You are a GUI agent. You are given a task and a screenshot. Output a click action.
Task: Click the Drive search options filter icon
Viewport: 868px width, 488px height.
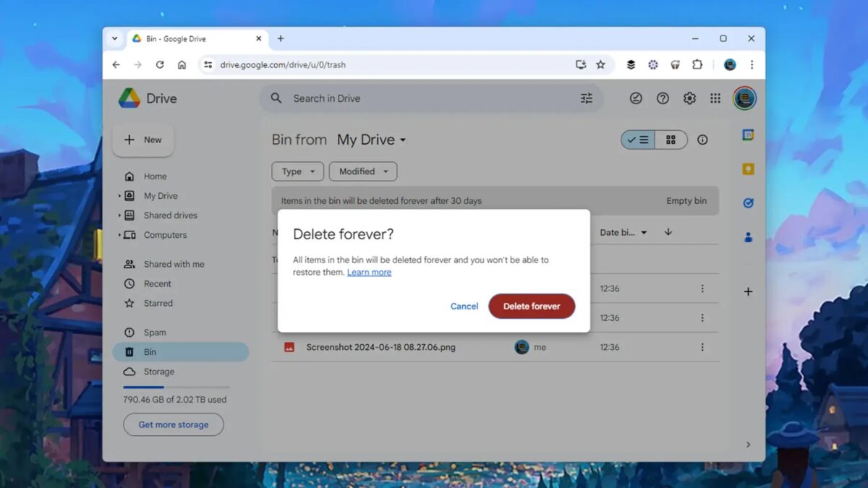pyautogui.click(x=586, y=98)
